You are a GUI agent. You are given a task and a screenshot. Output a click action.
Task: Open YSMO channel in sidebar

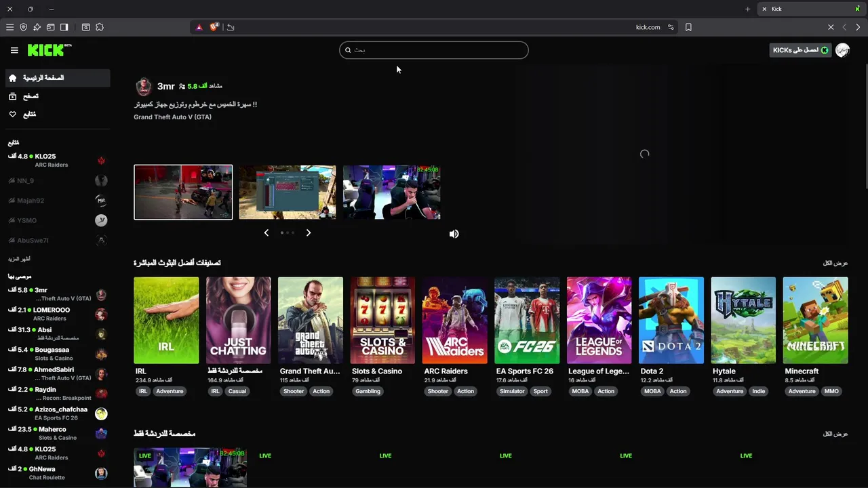57,220
